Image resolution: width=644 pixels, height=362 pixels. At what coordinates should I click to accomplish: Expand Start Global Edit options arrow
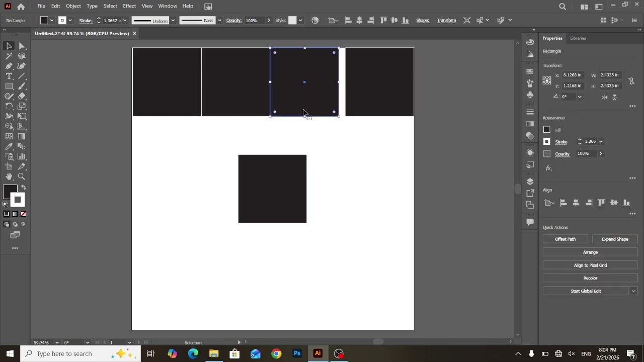(x=633, y=291)
